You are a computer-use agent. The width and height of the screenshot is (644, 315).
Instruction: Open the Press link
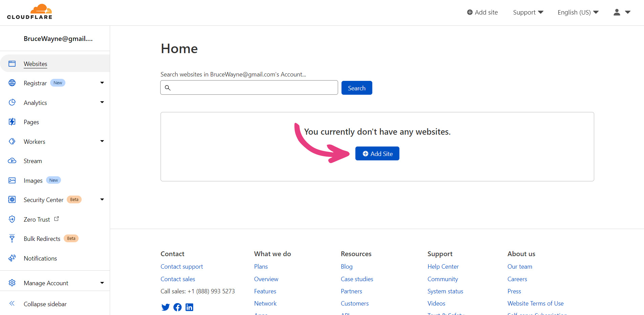[514, 291]
